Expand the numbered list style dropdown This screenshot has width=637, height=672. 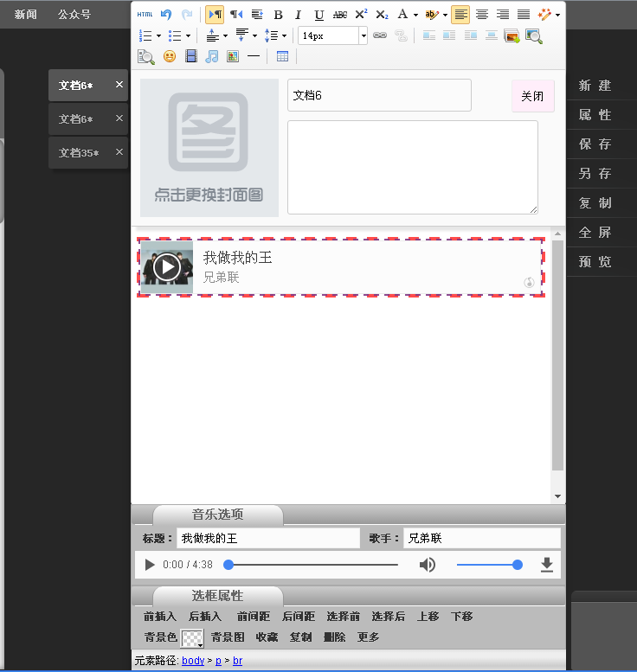(x=158, y=36)
